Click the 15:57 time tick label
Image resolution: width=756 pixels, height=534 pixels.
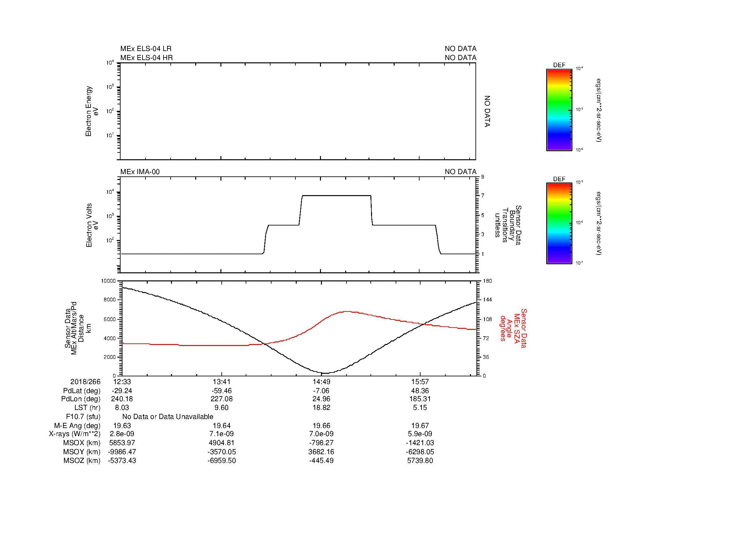point(420,382)
